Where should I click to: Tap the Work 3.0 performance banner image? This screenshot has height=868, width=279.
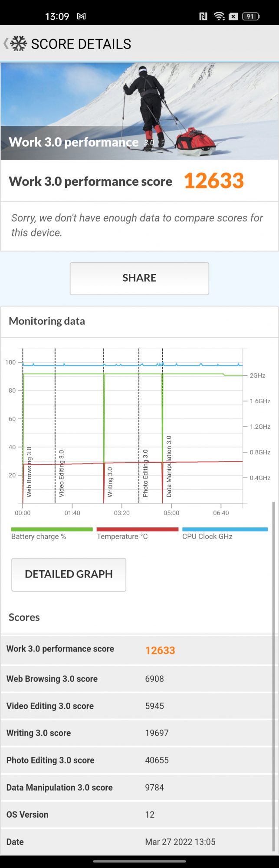coord(139,111)
